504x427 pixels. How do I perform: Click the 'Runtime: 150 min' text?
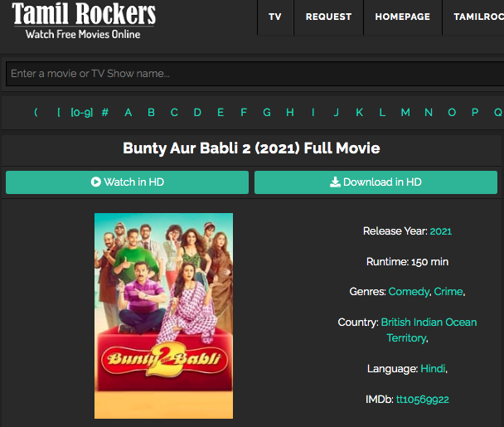pyautogui.click(x=407, y=262)
